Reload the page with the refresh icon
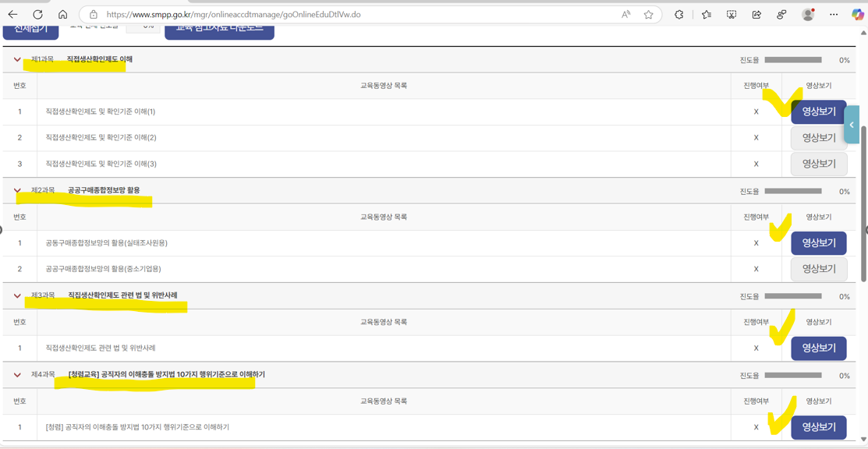 click(37, 14)
